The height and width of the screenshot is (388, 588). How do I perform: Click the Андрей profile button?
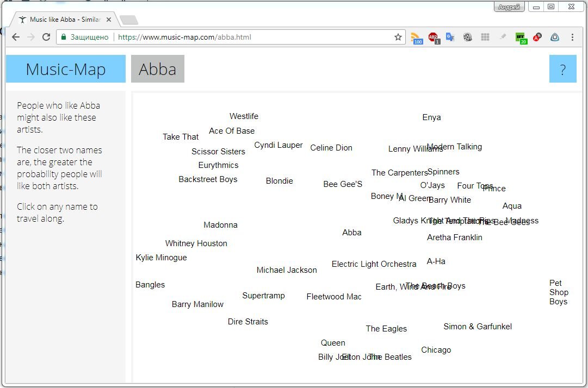click(509, 7)
